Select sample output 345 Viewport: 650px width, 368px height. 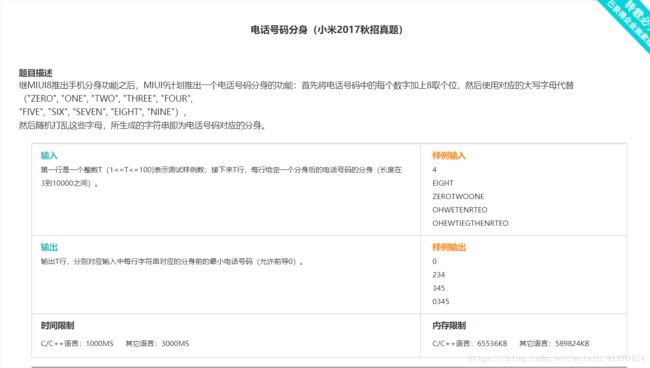tap(439, 288)
